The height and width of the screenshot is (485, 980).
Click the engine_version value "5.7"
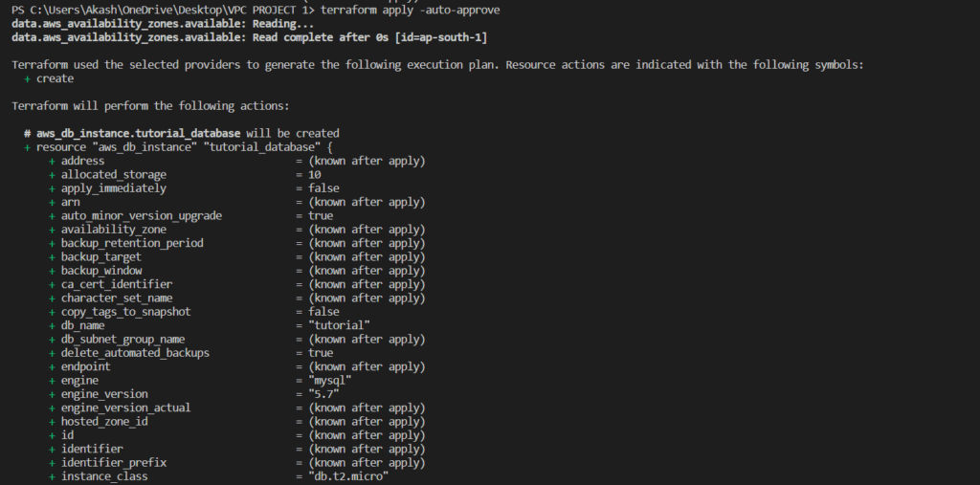click(325, 394)
